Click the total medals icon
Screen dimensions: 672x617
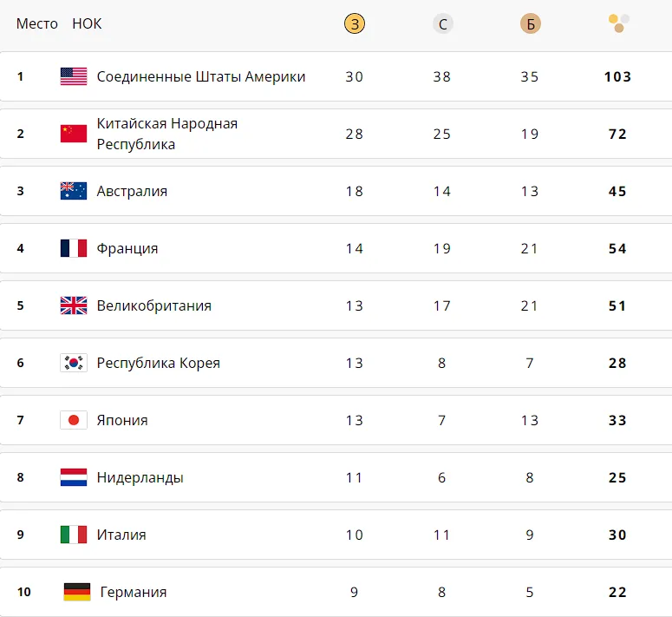(x=619, y=23)
